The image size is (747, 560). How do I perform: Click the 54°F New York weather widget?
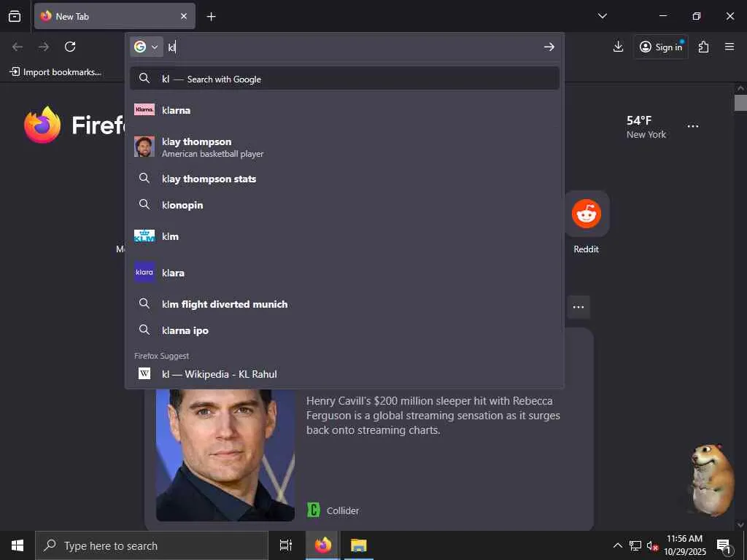646,127
